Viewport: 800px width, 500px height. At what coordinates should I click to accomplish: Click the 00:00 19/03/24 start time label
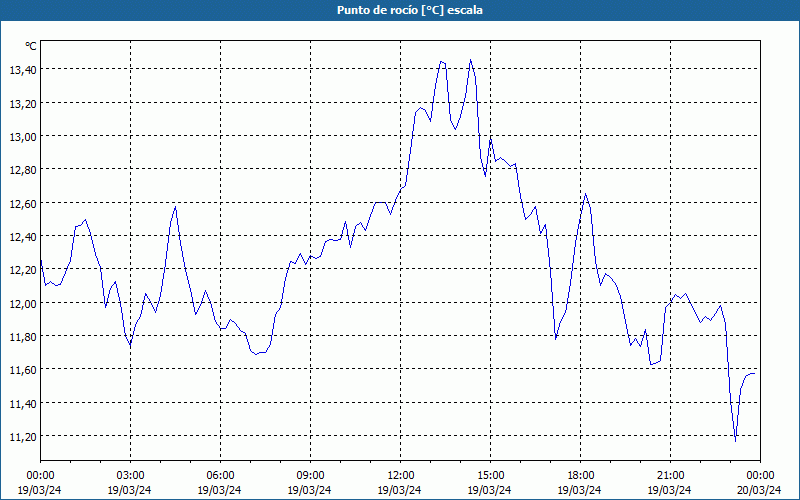pos(40,483)
